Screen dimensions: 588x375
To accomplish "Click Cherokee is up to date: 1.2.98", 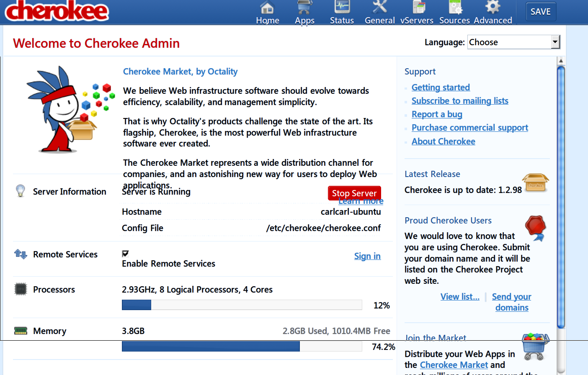I will pyautogui.click(x=463, y=190).
